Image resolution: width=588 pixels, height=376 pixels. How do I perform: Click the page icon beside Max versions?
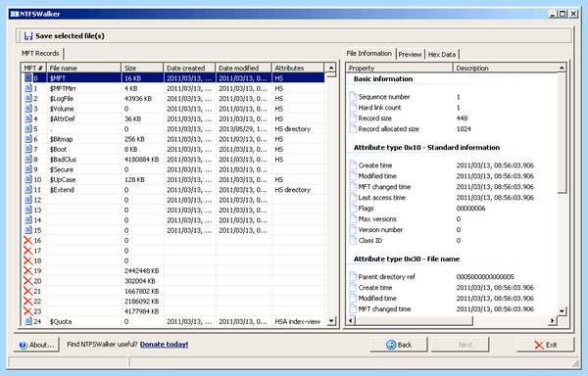(353, 218)
